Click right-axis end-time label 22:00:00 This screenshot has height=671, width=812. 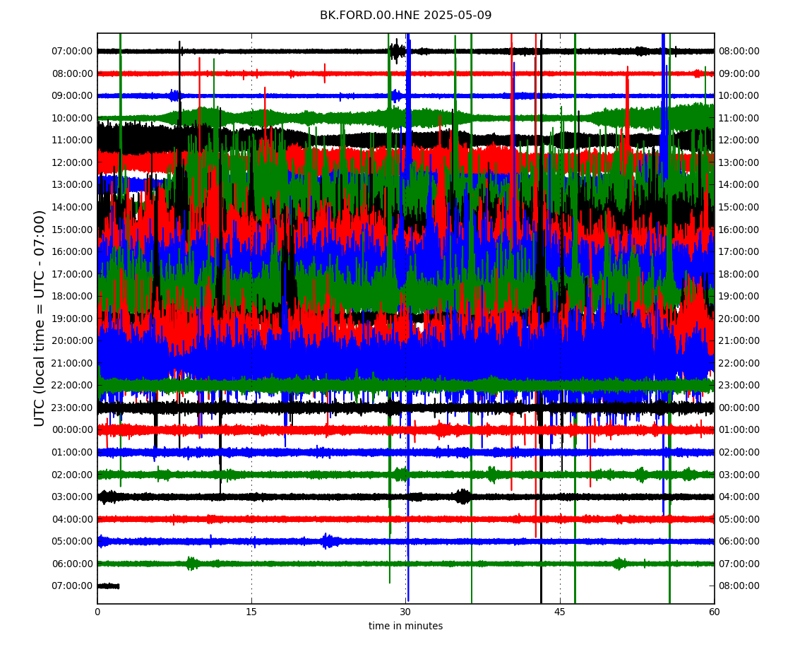tap(739, 363)
